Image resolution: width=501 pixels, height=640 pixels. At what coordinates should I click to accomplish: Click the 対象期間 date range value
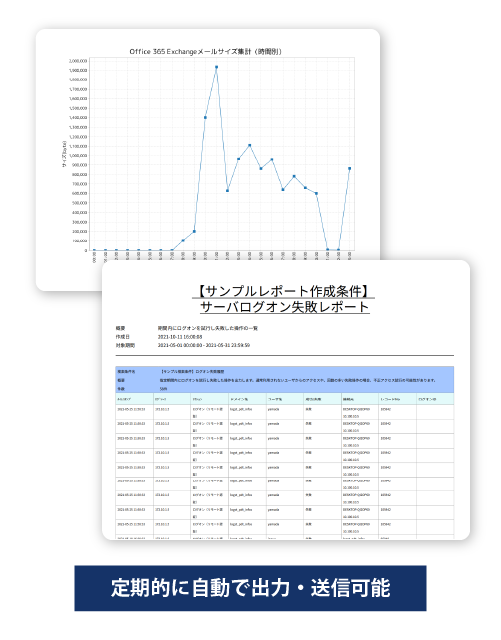pos(204,345)
